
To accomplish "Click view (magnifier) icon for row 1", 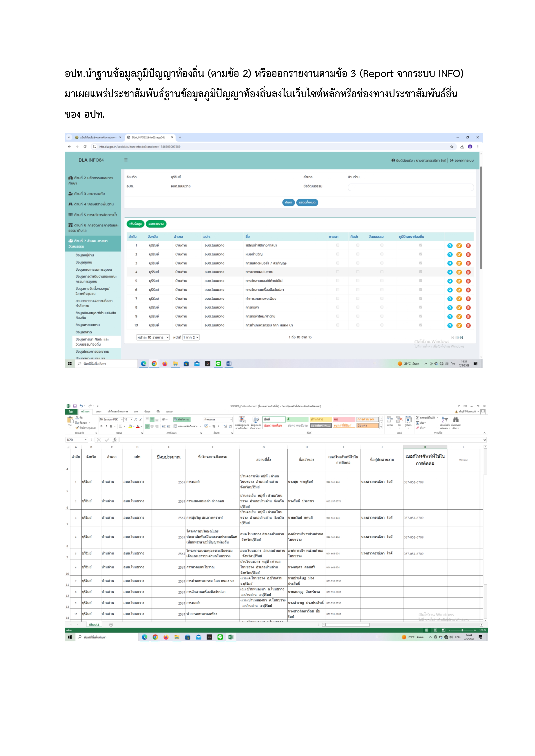I will pyautogui.click(x=450, y=246).
